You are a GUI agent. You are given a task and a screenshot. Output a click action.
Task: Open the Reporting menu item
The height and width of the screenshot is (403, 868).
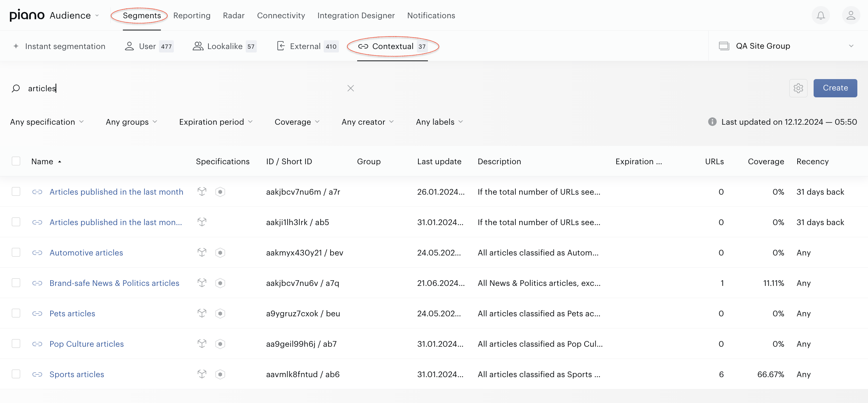(x=192, y=16)
